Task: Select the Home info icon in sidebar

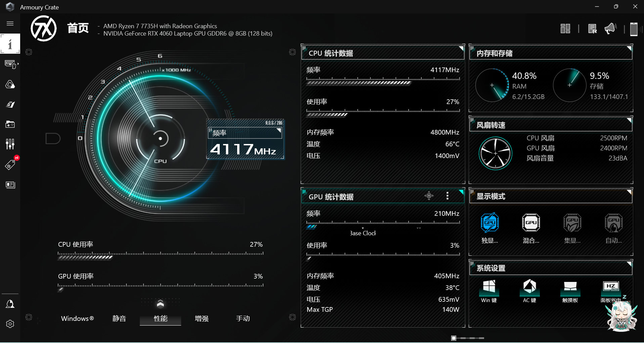Action: coord(10,44)
